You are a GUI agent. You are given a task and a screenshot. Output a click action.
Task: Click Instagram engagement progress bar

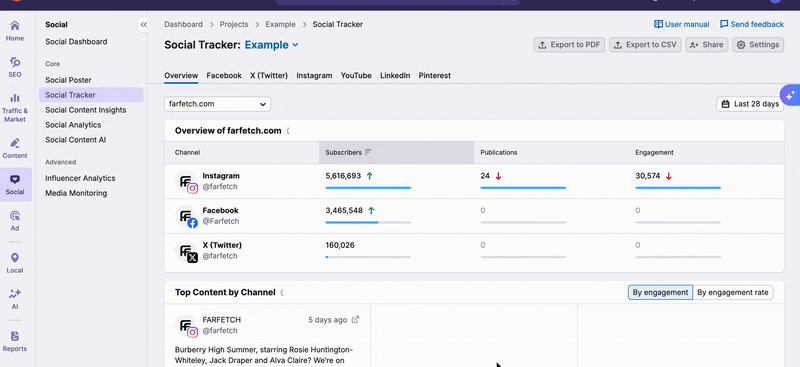point(678,188)
